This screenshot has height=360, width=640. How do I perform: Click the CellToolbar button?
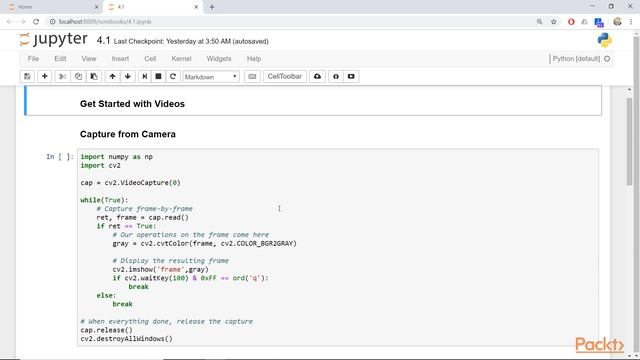tap(285, 76)
